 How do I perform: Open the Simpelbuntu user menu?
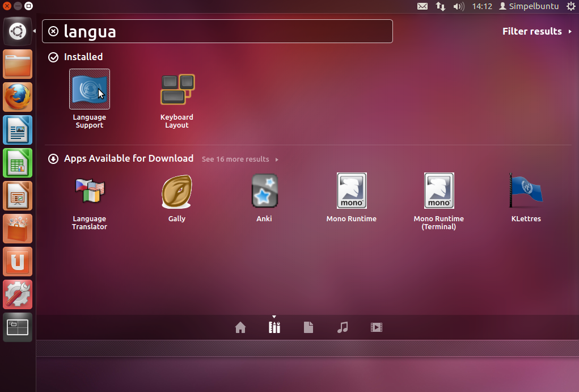click(x=529, y=6)
